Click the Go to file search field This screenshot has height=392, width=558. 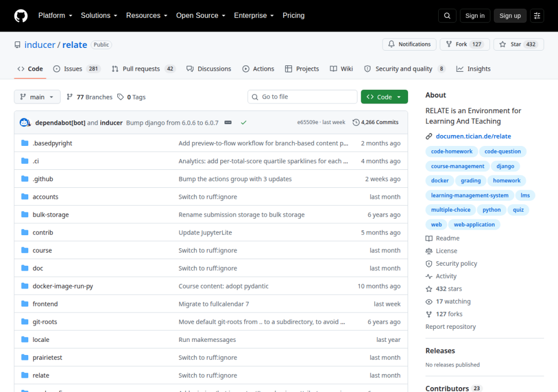[302, 97]
